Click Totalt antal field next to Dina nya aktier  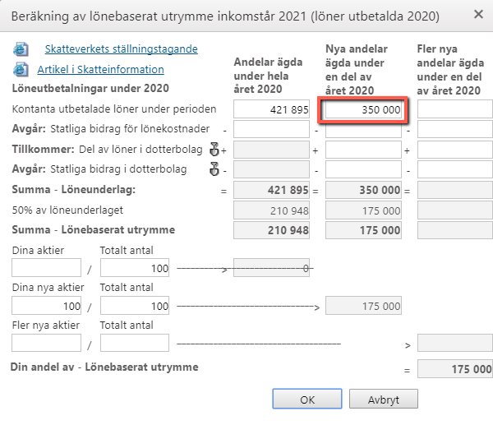click(135, 306)
